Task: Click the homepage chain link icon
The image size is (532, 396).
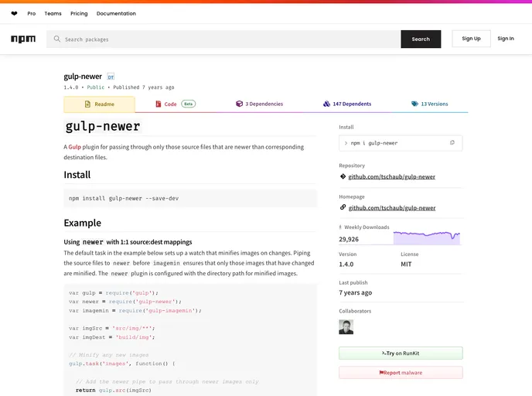Action: coord(343,207)
